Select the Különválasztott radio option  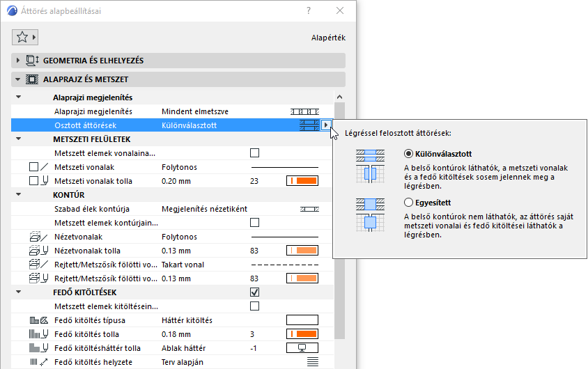[x=408, y=154]
